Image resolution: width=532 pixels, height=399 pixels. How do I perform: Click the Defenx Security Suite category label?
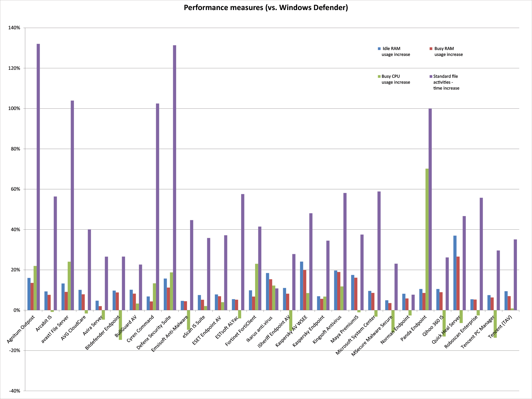[x=154, y=332]
